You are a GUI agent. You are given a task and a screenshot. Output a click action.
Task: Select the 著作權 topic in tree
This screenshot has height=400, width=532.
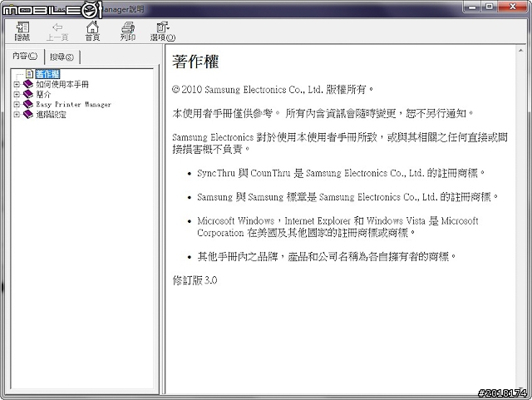[47, 74]
